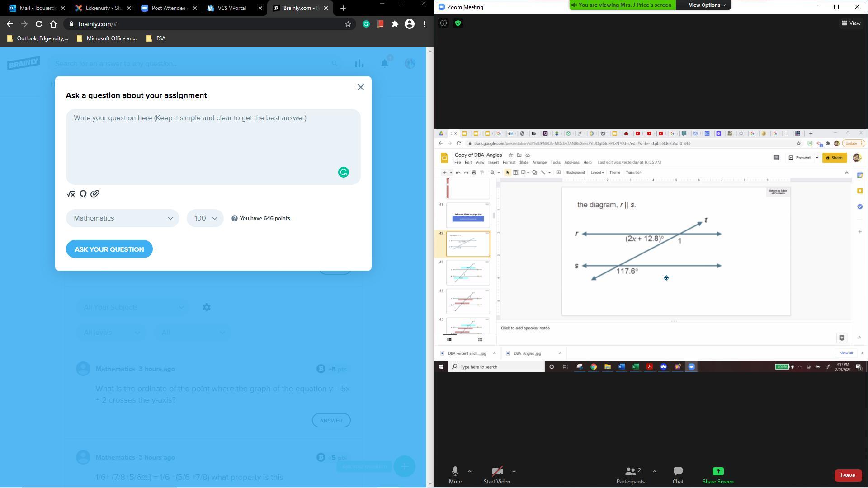
Task: Open the Zoom Chat panel
Action: pyautogui.click(x=678, y=475)
